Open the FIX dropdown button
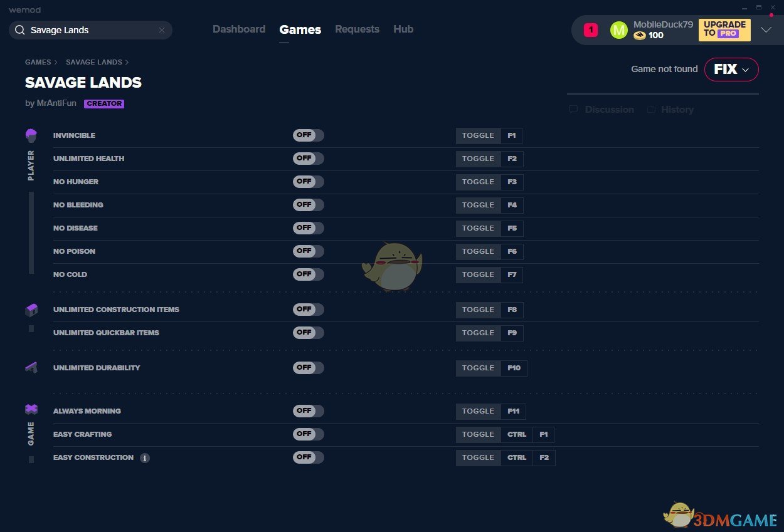Screen dimensions: 784x532 pyautogui.click(x=731, y=70)
